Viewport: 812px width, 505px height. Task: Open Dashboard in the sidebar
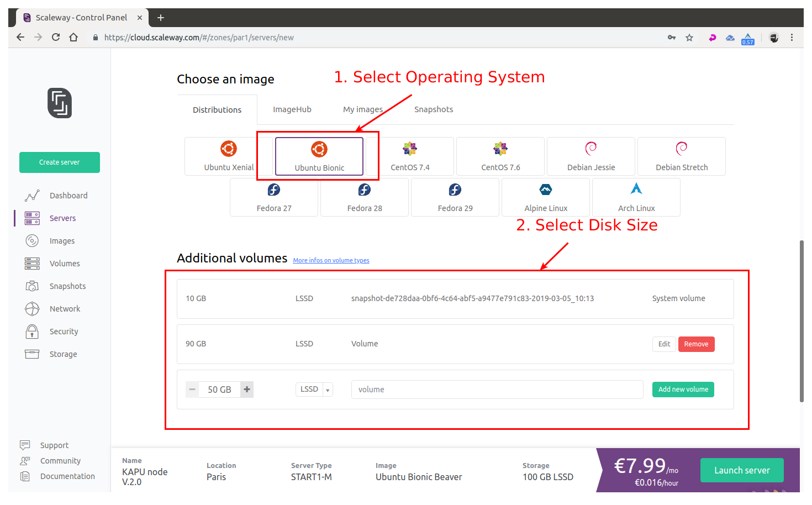(x=68, y=196)
